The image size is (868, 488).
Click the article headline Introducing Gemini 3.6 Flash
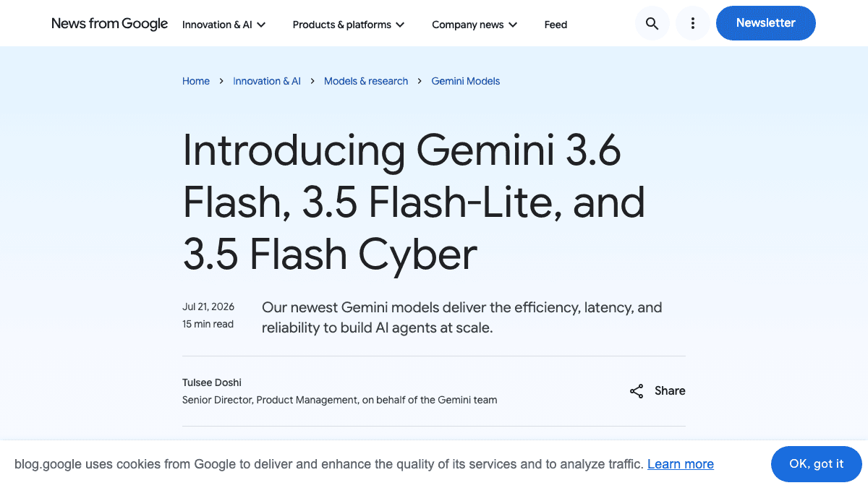click(414, 202)
